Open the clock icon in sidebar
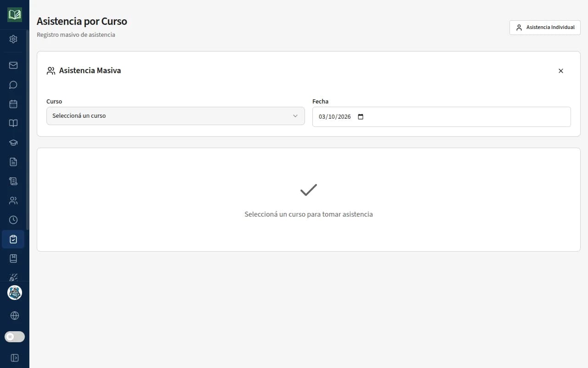The image size is (588, 368). (13, 220)
